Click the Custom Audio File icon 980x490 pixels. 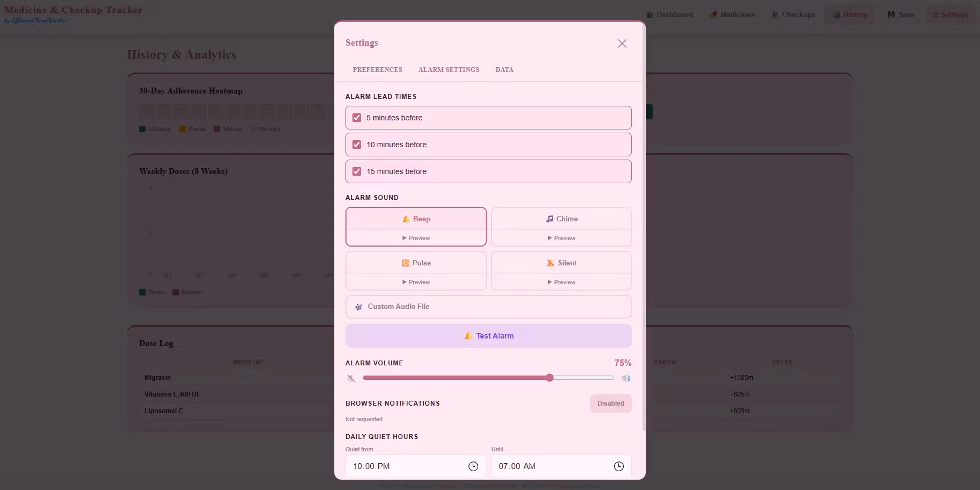point(358,307)
